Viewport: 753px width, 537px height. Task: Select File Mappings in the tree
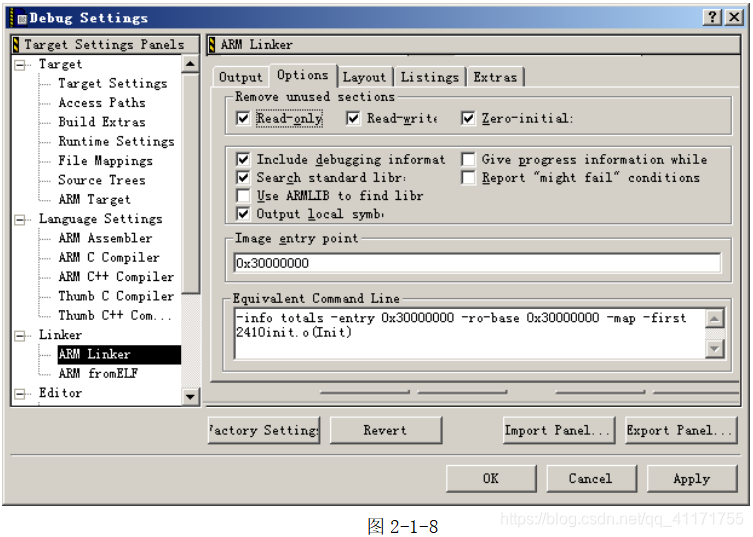[106, 161]
